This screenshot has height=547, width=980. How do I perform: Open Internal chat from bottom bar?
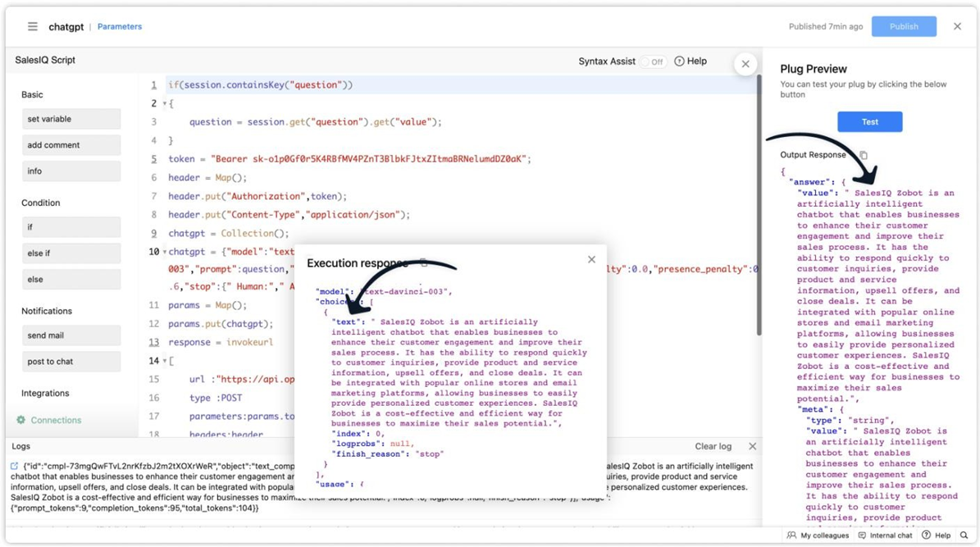[885, 536]
